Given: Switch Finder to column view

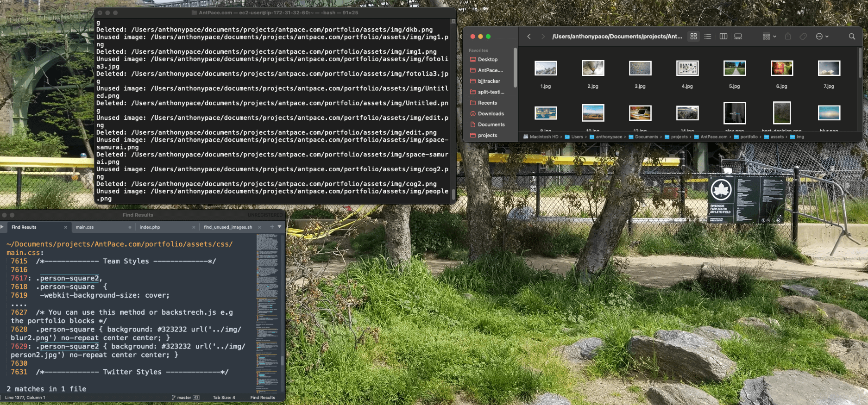Looking at the screenshot, I should point(723,37).
